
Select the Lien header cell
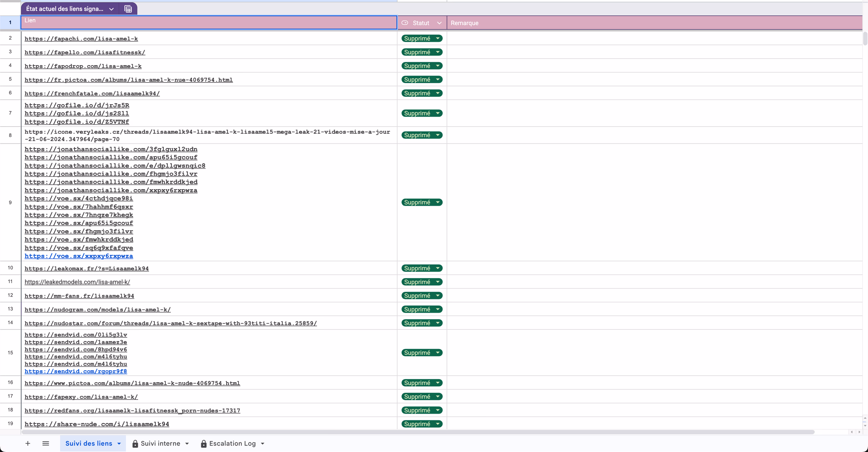click(x=209, y=22)
